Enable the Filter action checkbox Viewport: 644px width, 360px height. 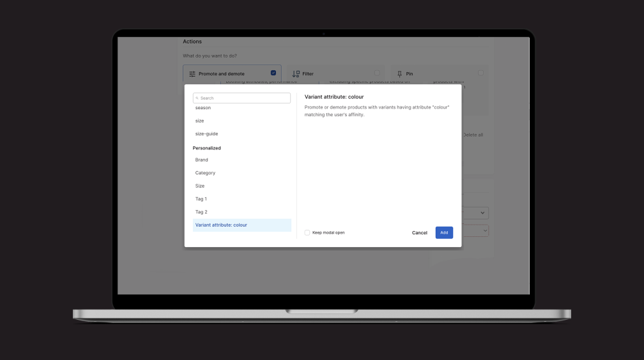tap(377, 73)
